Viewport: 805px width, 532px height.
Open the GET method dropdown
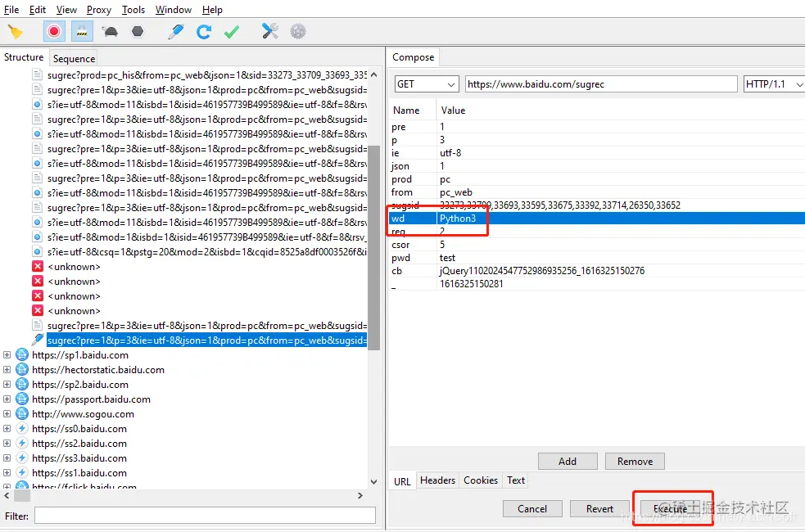point(426,84)
